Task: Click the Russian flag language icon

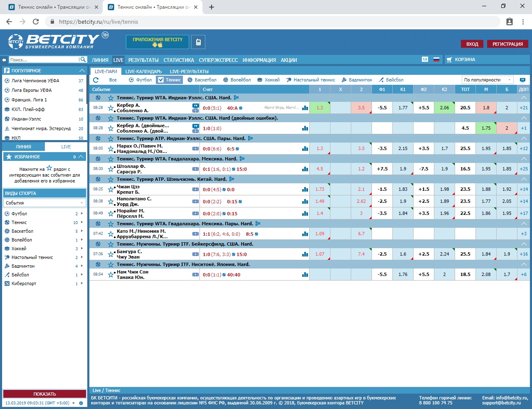Action: pyautogui.click(x=436, y=59)
